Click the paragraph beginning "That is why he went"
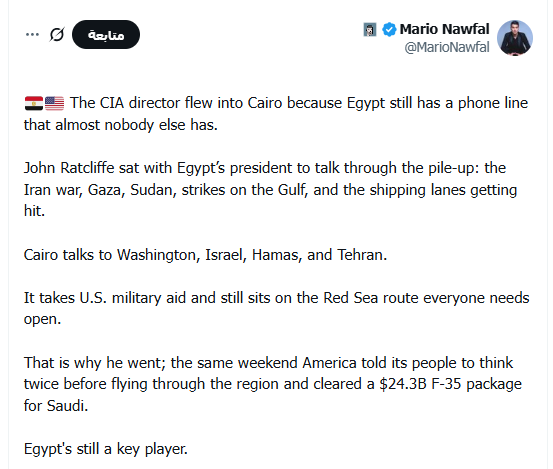 tap(273, 384)
